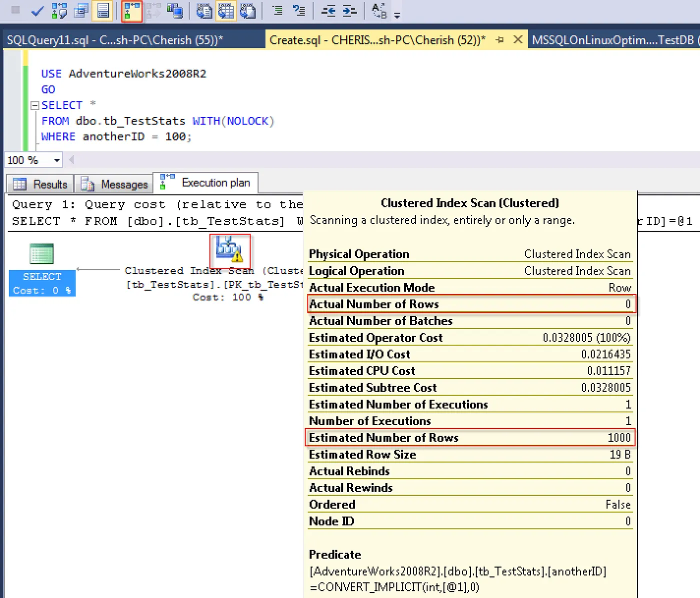Image resolution: width=700 pixels, height=598 pixels.
Task: Close the Create.sql tab
Action: pos(518,39)
